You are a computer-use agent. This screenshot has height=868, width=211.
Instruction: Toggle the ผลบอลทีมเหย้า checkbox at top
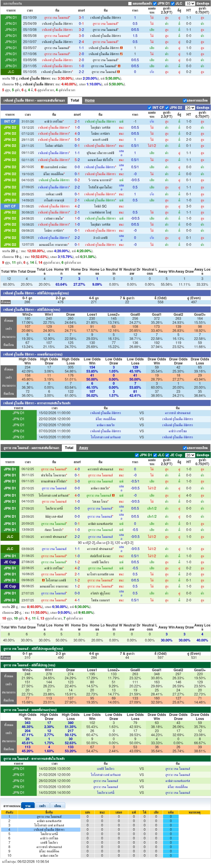[x=130, y=4]
